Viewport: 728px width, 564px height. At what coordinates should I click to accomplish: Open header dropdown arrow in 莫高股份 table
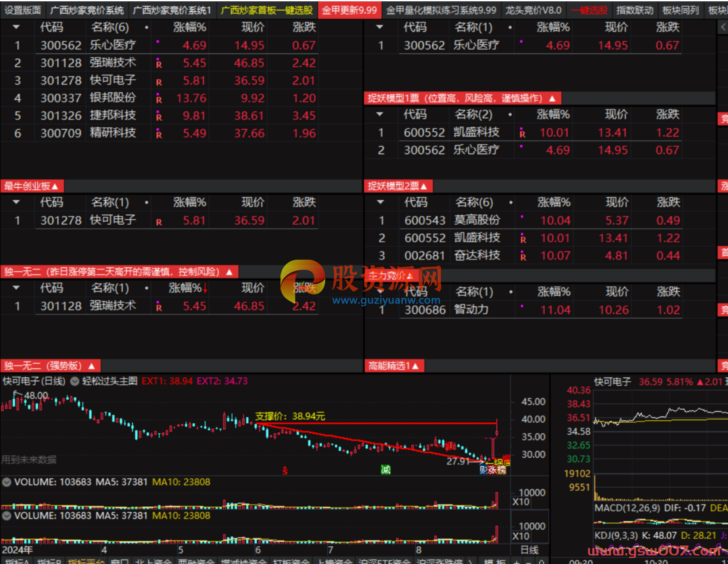(380, 202)
